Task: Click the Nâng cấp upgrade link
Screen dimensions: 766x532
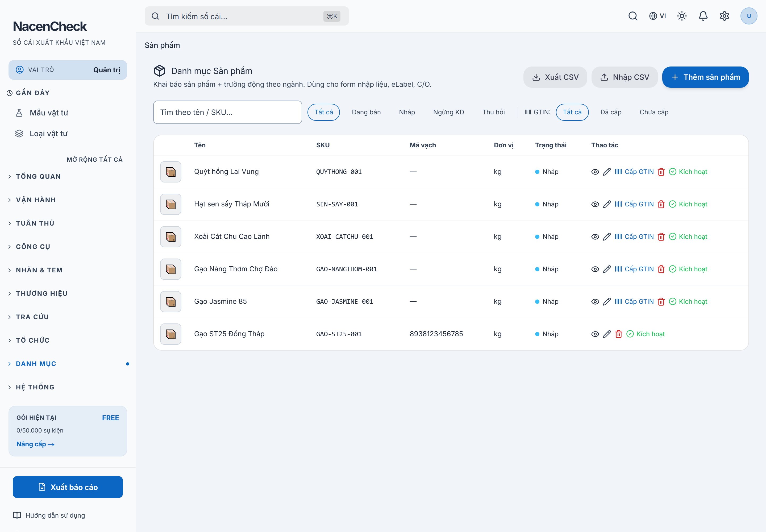Action: tap(35, 444)
